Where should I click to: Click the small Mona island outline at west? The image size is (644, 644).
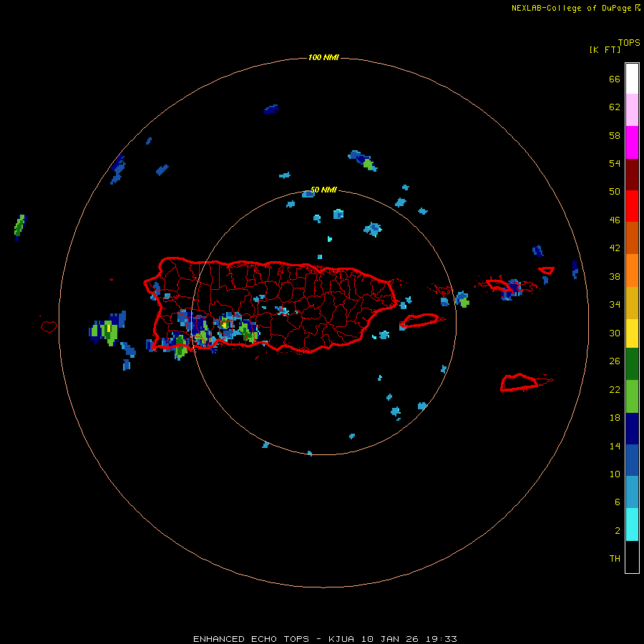49,326
